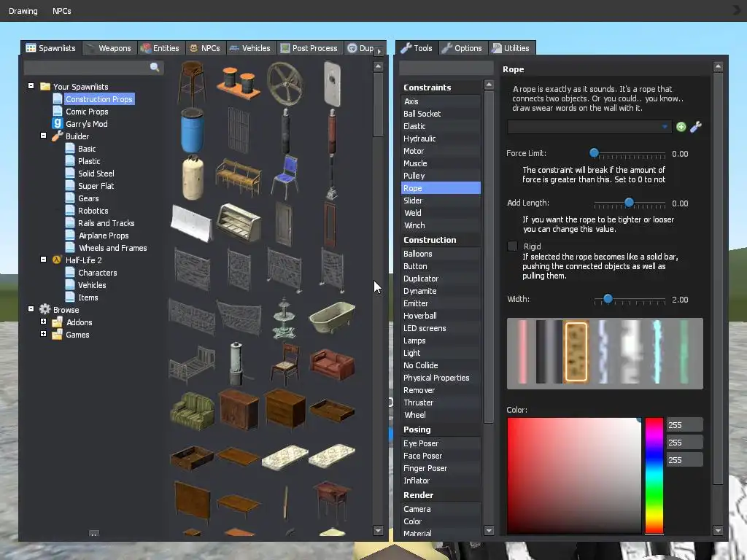747x560 pixels.
Task: Click the spawnlist search field
Action: click(93, 68)
